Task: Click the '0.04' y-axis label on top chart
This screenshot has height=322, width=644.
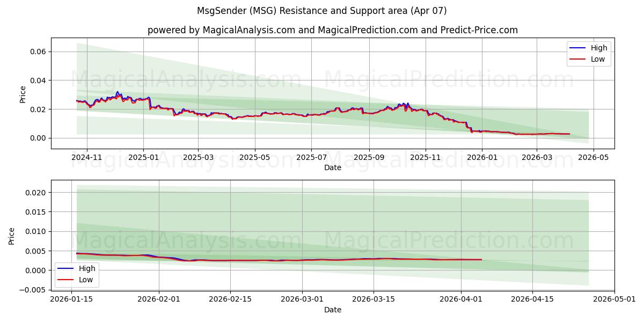Action: tap(38, 80)
